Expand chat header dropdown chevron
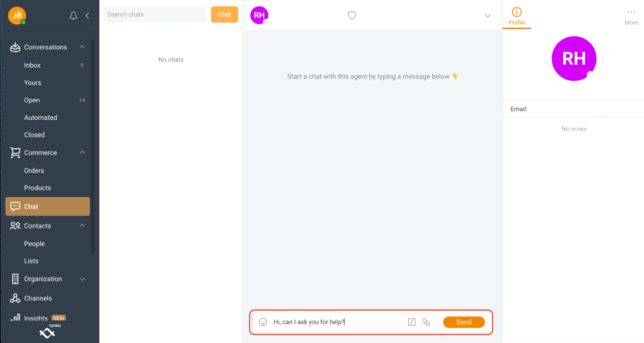The image size is (644, 343). 487,15
